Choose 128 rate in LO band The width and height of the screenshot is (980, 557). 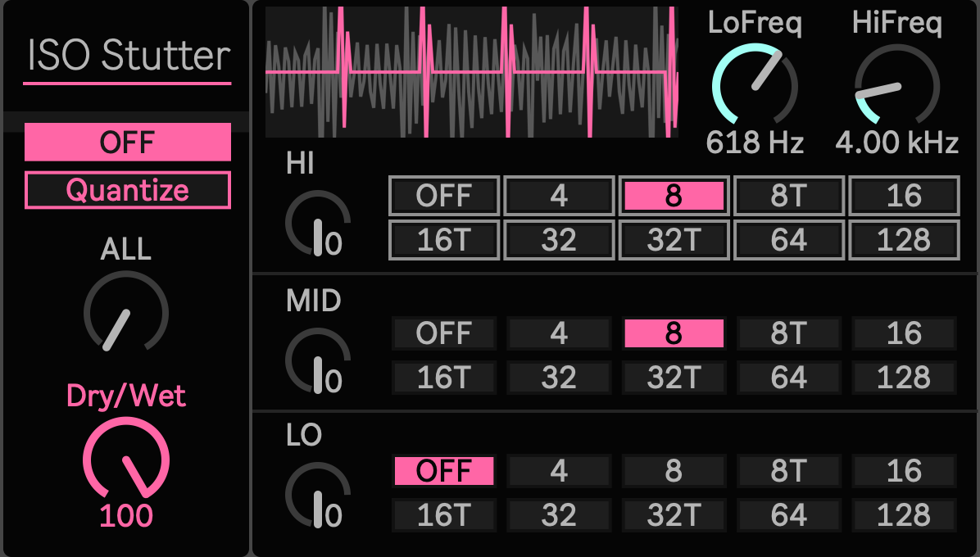(x=904, y=514)
